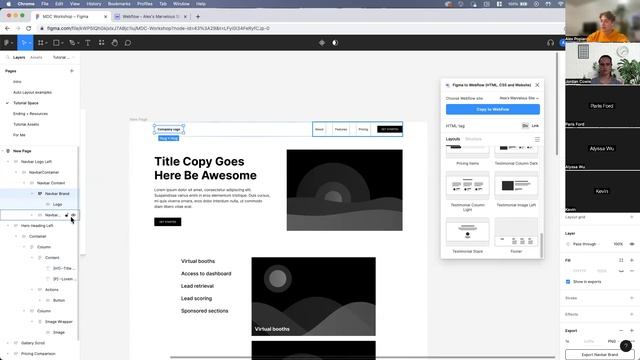Select the Testimonial Image Left thumbnail
Image resolution: width=640 pixels, height=360 pixels.
tap(516, 186)
